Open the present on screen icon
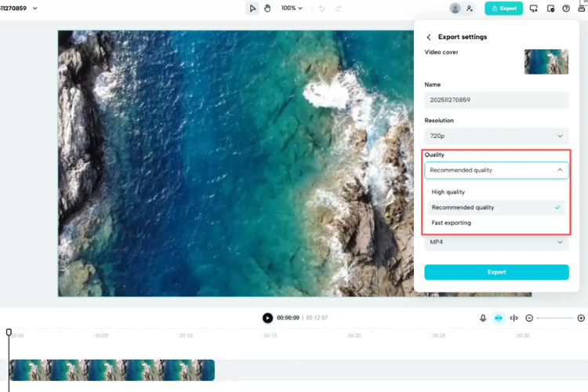This screenshot has width=588, height=392. coord(533,9)
